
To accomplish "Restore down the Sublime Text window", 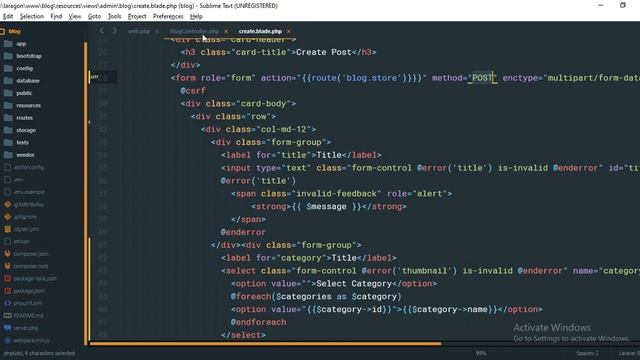I will (x=622, y=5).
